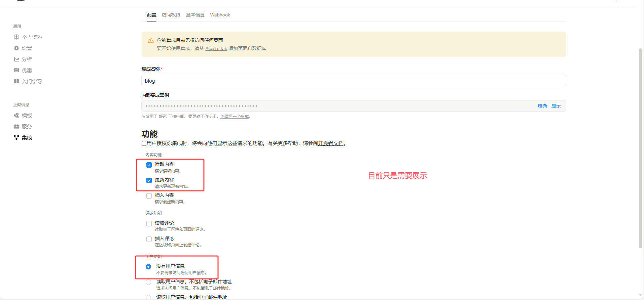Select the 优惠 ticket icon
Viewport: 644px width, 300px height.
click(16, 70)
